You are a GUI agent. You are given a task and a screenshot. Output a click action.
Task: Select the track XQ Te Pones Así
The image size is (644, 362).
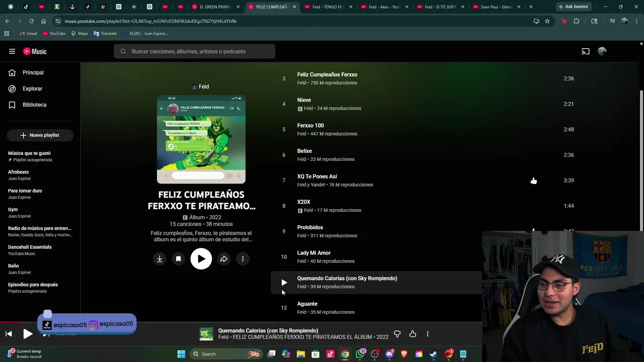(x=317, y=176)
